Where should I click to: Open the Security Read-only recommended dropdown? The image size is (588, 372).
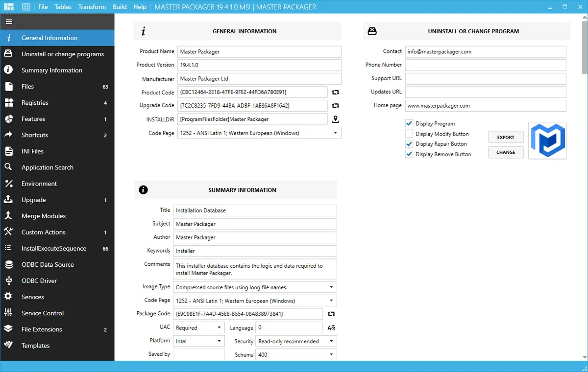point(296,341)
